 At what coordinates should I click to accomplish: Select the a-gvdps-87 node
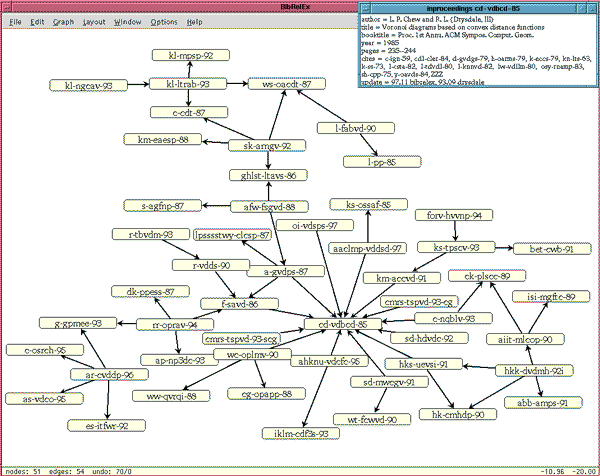tap(285, 271)
